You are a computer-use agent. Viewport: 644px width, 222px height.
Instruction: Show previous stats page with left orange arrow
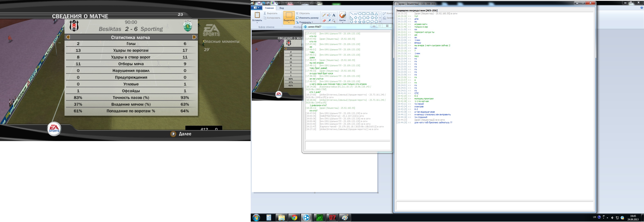68,37
